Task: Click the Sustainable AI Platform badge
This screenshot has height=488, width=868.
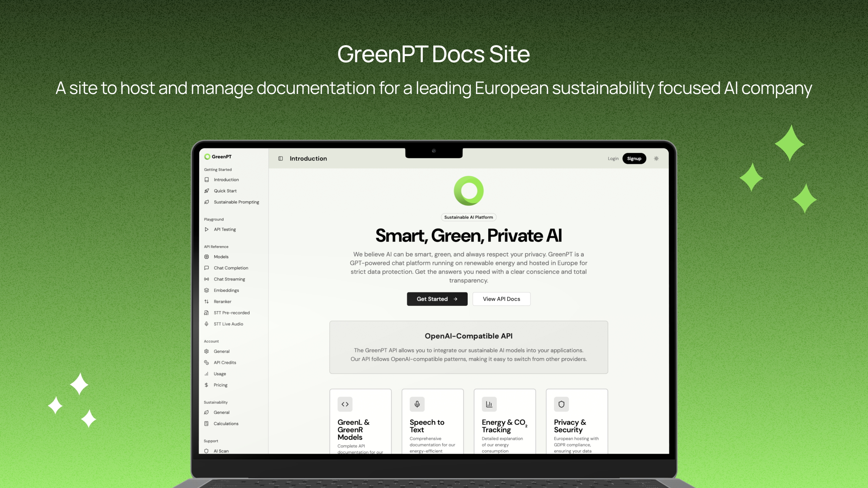Action: (468, 217)
